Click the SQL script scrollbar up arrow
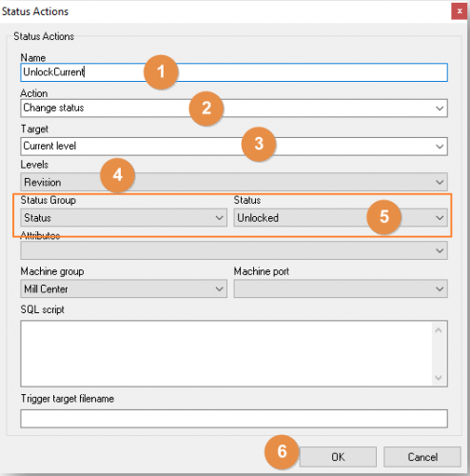The image size is (470, 476). pyautogui.click(x=439, y=330)
